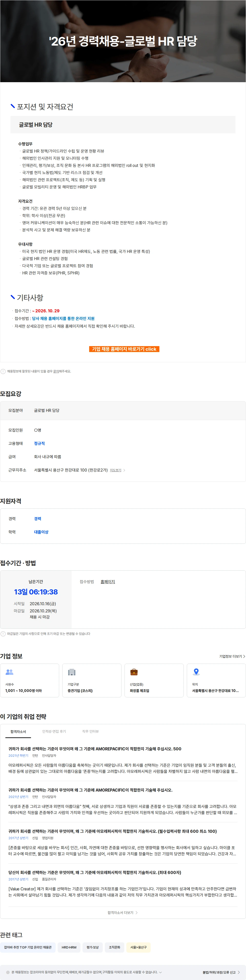This screenshot has width=246, height=980.
Task: Open the 영업지원 essay titled 필수입력사항 최대 600
Action: pyautogui.click(x=112, y=831)
